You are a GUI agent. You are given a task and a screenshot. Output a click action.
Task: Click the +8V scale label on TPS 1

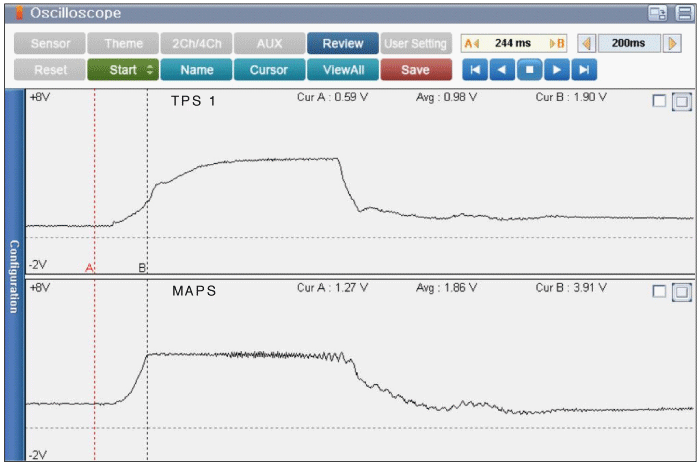39,97
